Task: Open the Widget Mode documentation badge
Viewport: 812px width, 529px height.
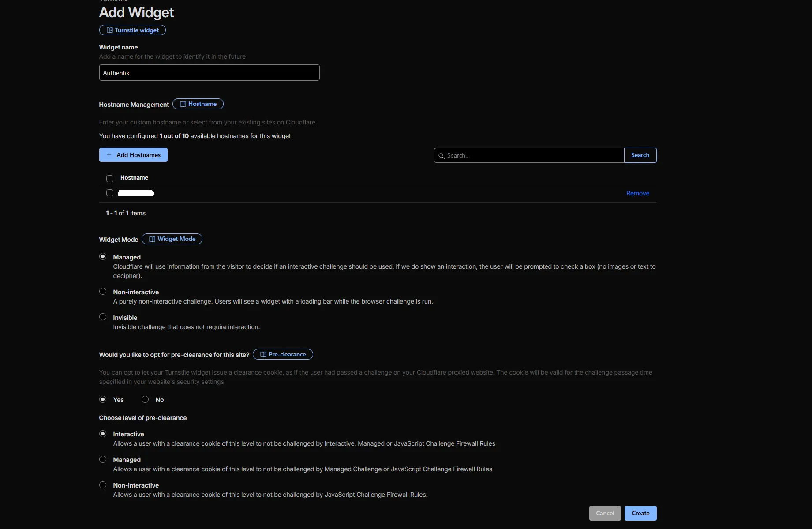Action: [x=172, y=239]
